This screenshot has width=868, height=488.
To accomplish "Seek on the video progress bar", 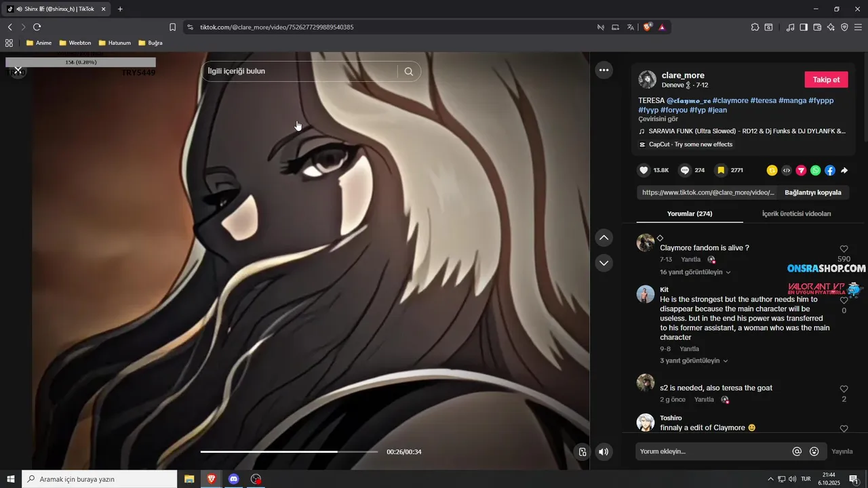I will tap(289, 451).
